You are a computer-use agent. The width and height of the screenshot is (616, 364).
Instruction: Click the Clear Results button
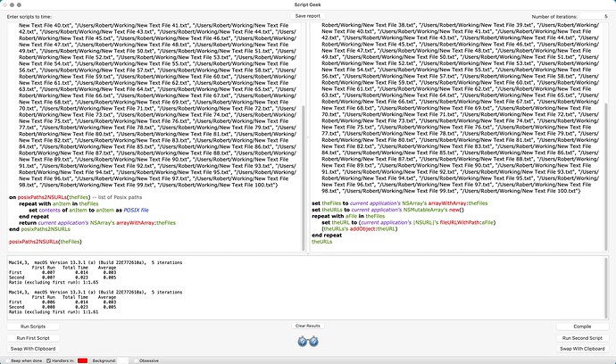(x=307, y=327)
